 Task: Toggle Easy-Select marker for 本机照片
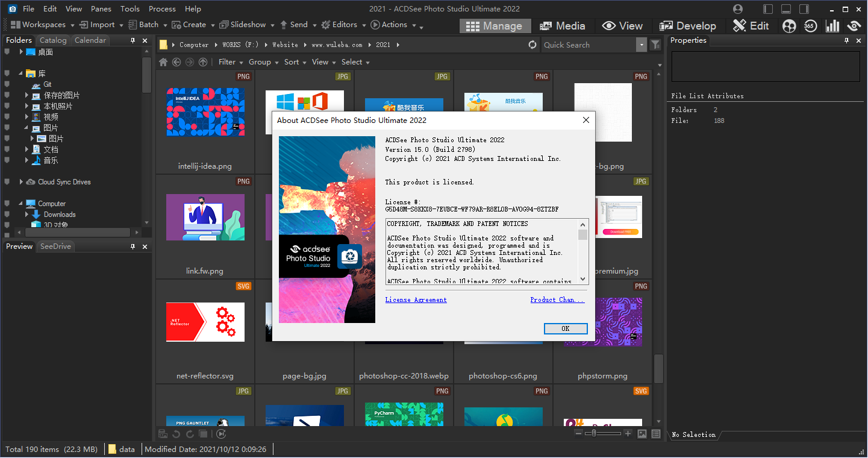pyautogui.click(x=7, y=106)
